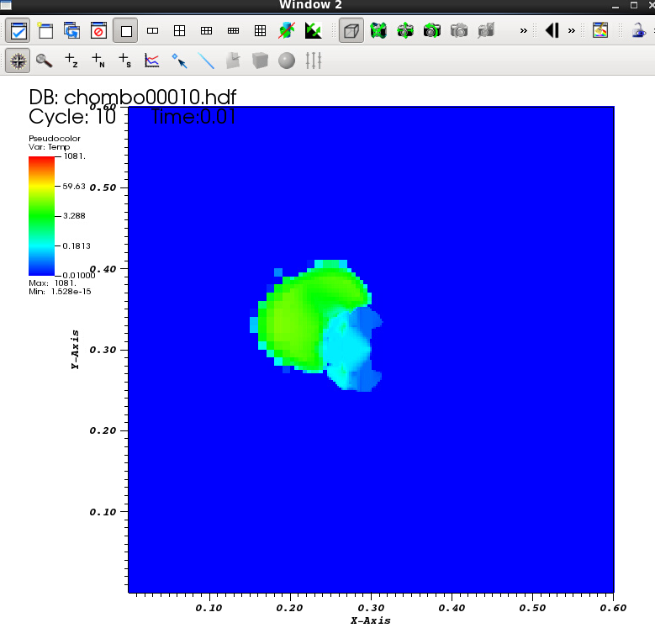
Task: Step animation backward one frame
Action: (552, 30)
